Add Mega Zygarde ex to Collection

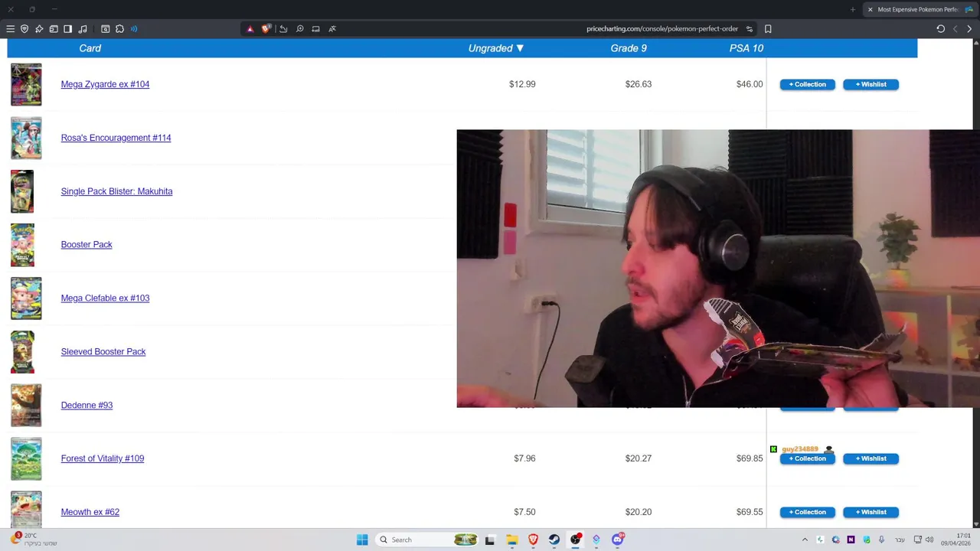point(808,84)
